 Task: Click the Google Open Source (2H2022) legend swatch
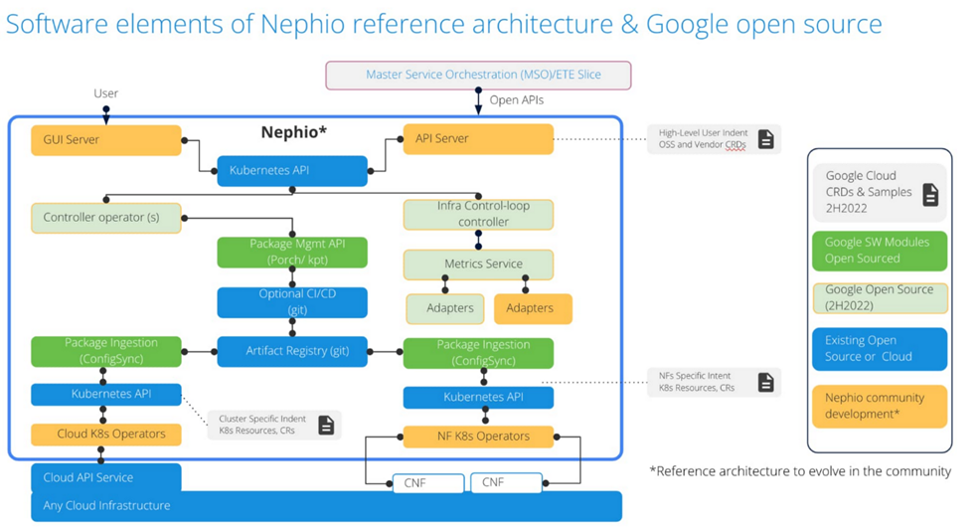click(x=880, y=298)
